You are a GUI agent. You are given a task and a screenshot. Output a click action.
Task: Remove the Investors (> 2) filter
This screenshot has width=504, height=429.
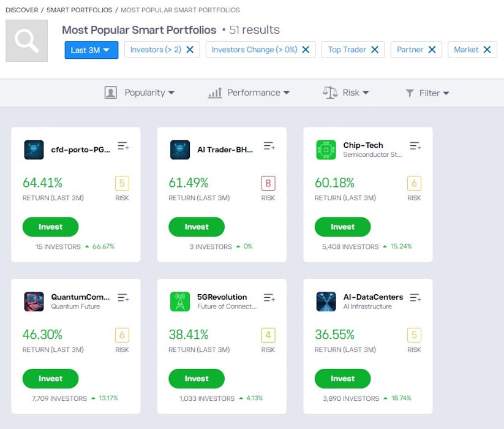tap(190, 50)
